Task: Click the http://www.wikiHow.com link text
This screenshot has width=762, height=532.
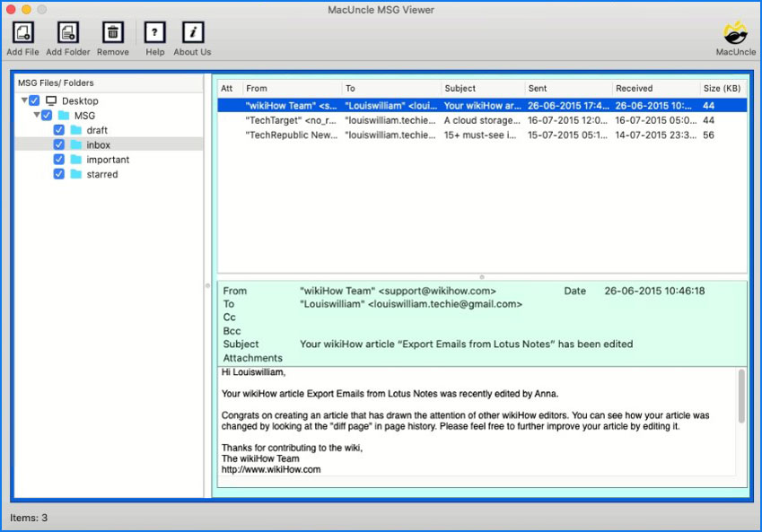Action: click(271, 469)
